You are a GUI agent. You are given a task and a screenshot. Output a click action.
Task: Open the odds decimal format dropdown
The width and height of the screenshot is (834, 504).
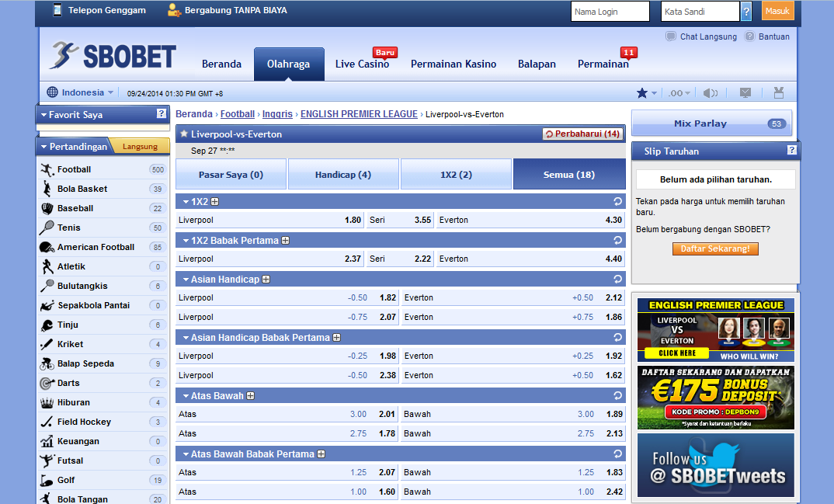(x=679, y=93)
